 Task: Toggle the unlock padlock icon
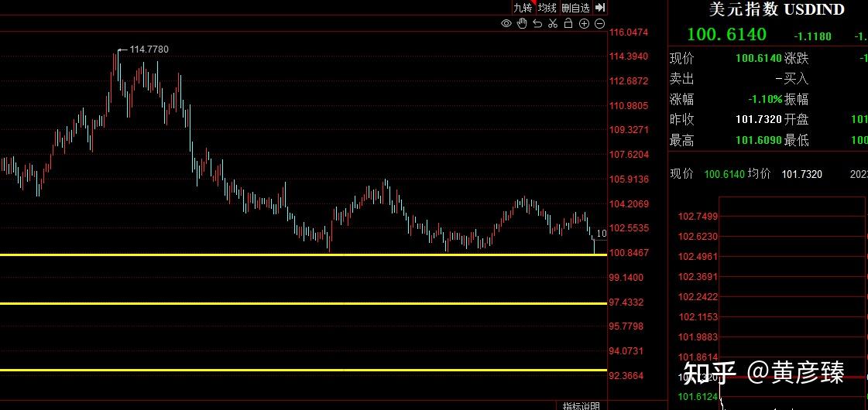tap(568, 23)
